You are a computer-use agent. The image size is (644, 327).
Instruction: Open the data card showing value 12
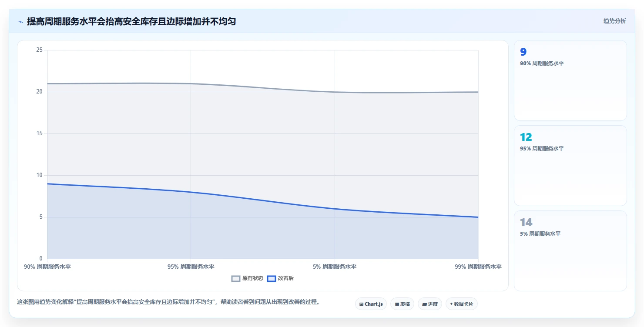[570, 166]
